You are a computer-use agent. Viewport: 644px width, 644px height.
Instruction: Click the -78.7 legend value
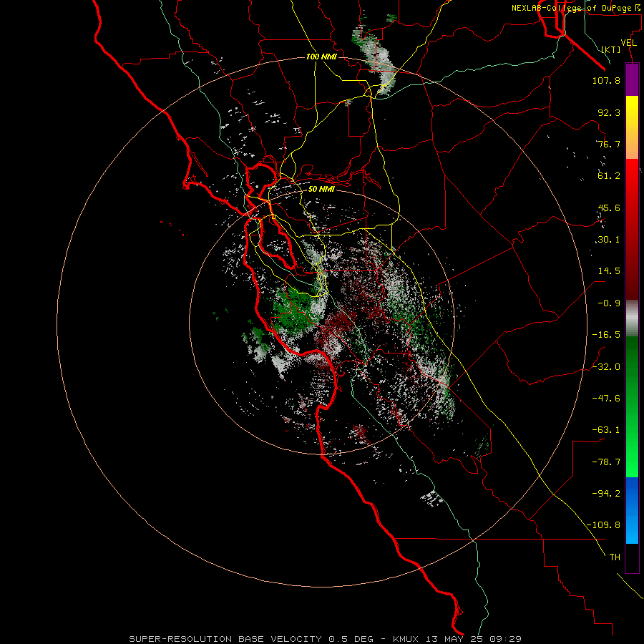[606, 462]
